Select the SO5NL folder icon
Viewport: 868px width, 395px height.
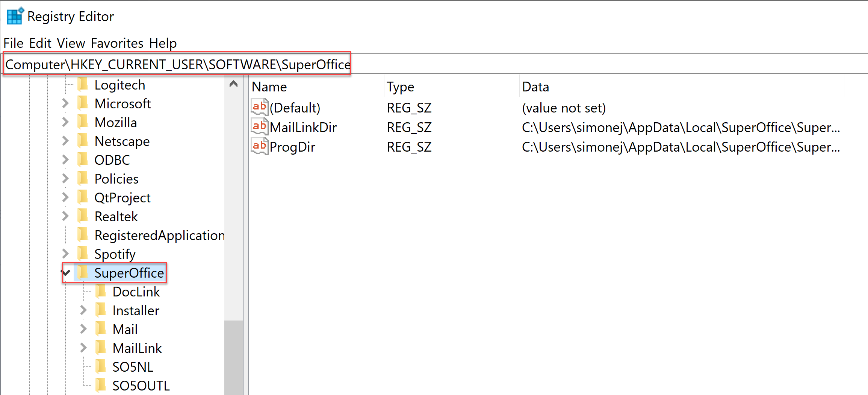(x=101, y=367)
